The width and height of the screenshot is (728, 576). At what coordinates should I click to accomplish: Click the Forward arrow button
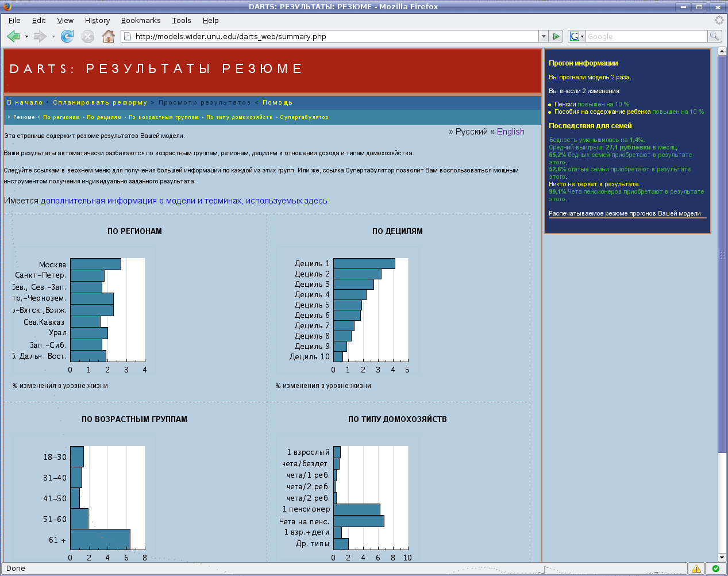coord(40,37)
